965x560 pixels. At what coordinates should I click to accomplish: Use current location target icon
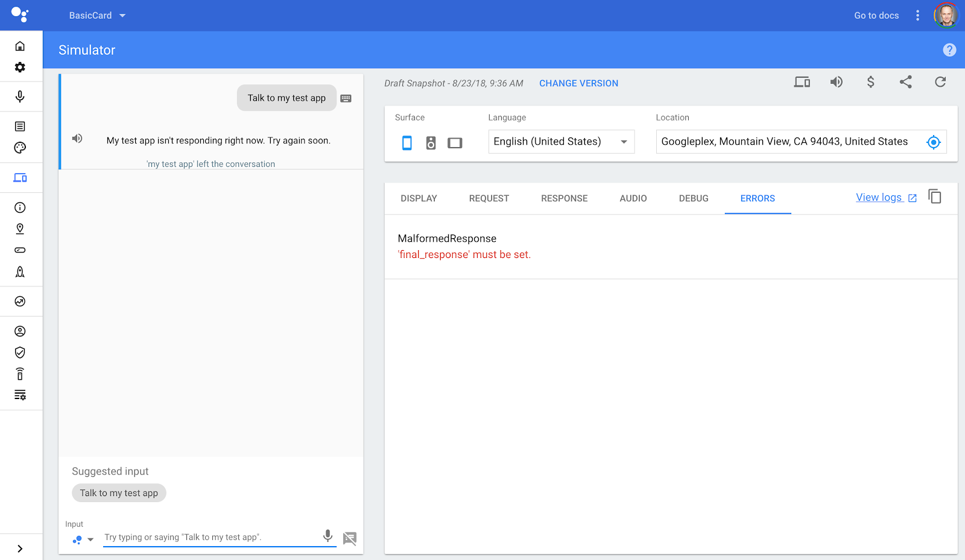(934, 142)
